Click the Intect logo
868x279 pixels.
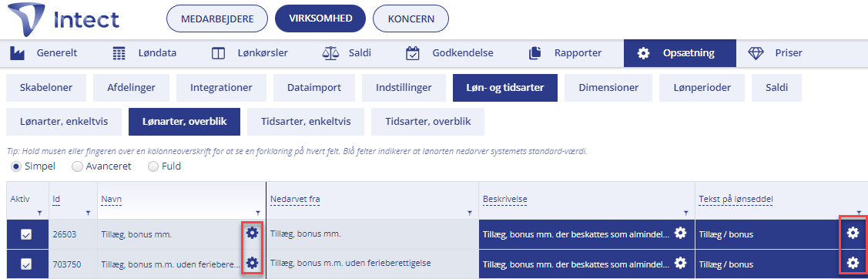coord(65,20)
